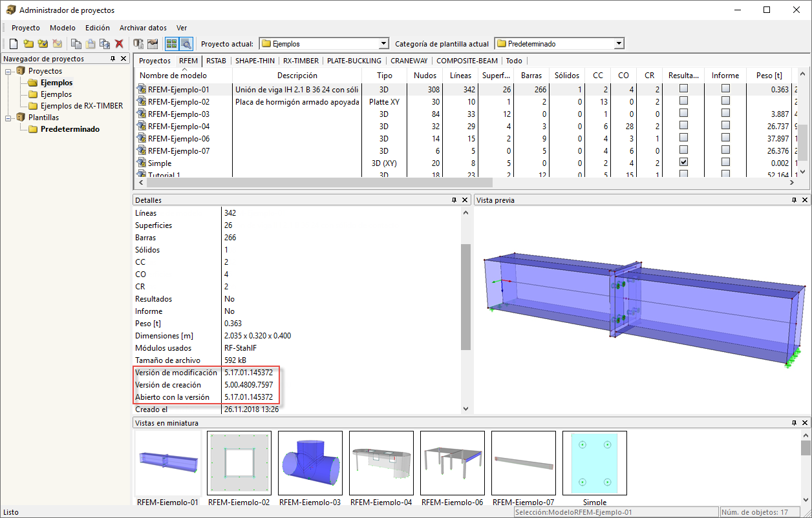Click the Plantillas root node icon
812x518 pixels.
click(x=21, y=118)
